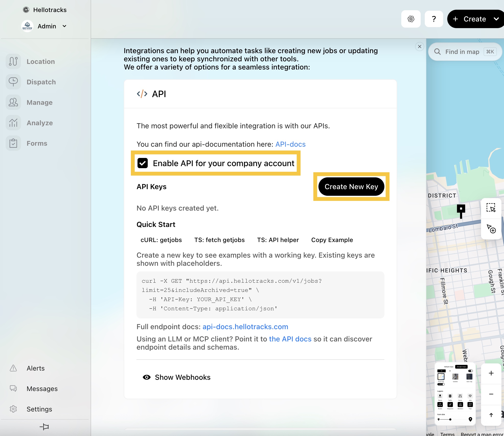Collapse the sidebar with pin icon
The height and width of the screenshot is (436, 504).
(x=44, y=427)
